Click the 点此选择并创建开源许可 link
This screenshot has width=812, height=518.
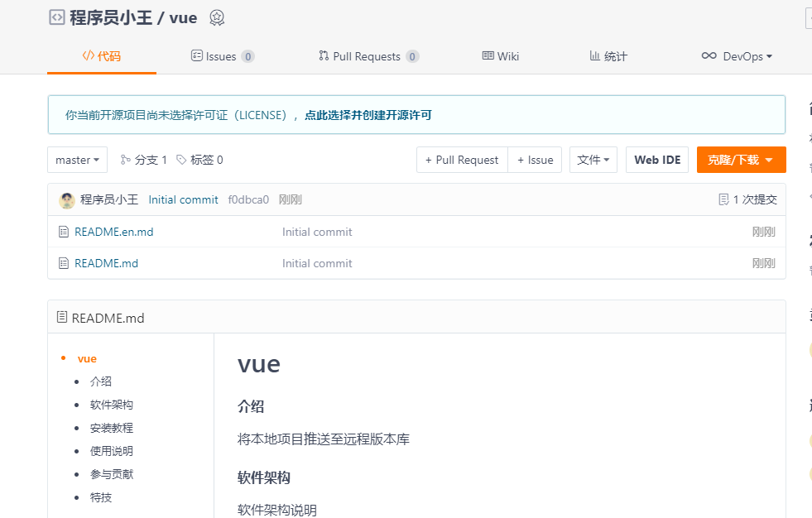[368, 115]
